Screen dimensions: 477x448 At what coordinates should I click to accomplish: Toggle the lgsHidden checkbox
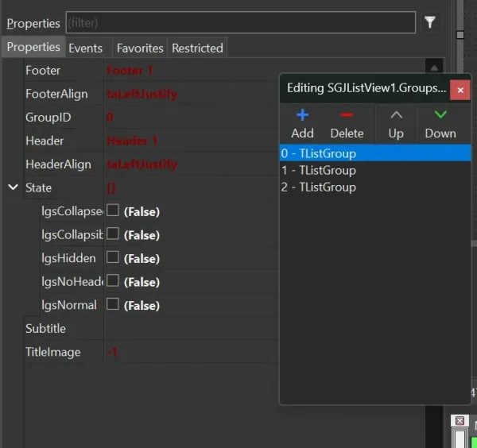(113, 257)
